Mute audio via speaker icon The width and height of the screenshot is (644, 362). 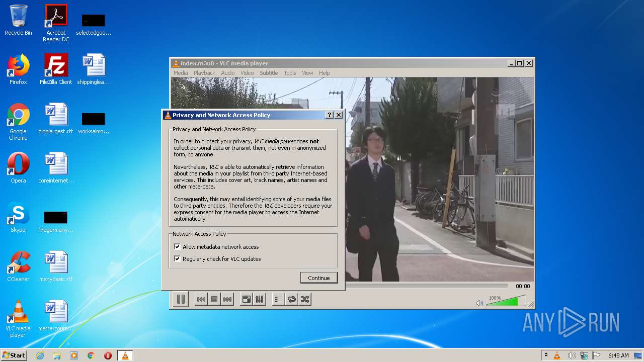(479, 303)
